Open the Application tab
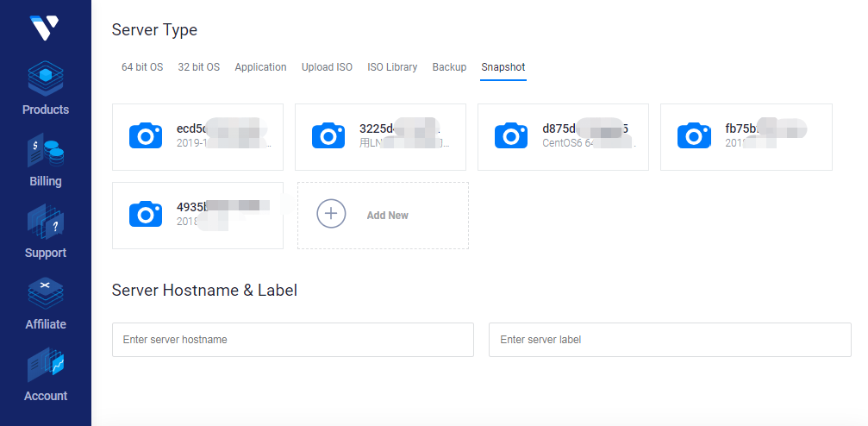 (x=260, y=67)
